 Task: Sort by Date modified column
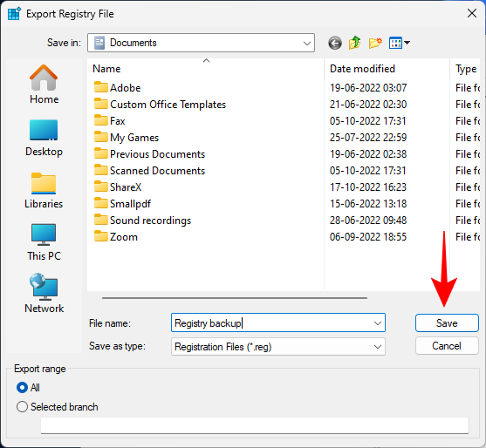click(387, 69)
